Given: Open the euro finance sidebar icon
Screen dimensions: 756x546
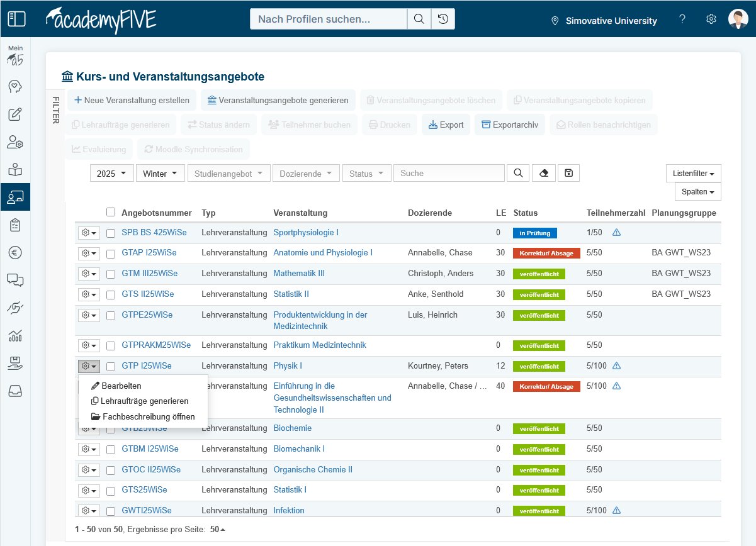Looking at the screenshot, I should pyautogui.click(x=15, y=252).
